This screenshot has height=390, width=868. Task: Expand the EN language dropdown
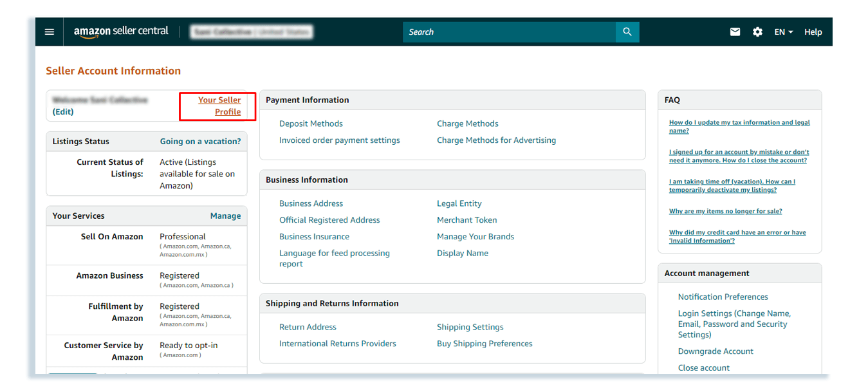tap(783, 32)
